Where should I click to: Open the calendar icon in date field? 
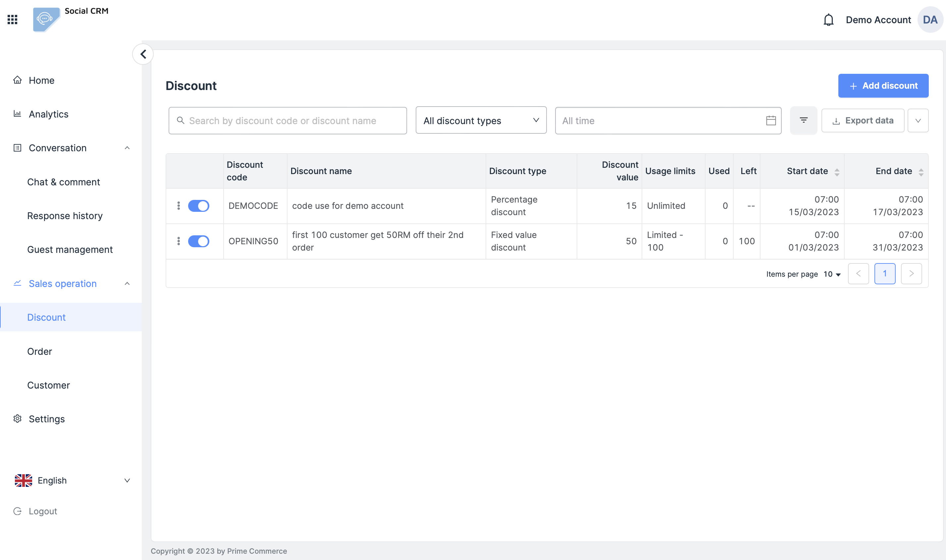click(771, 121)
